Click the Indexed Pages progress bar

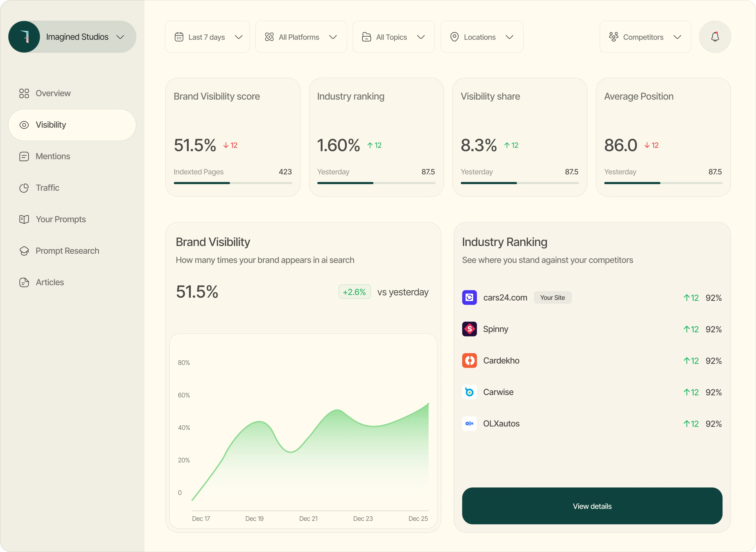pos(233,183)
